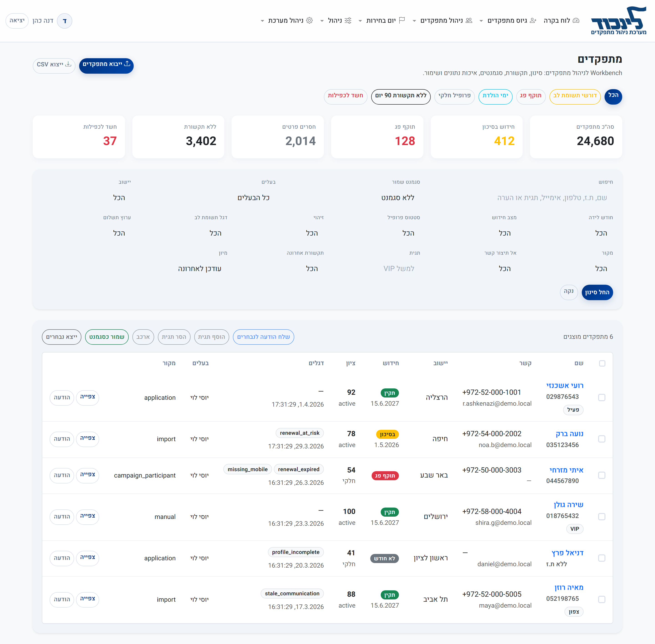
Task: Click the upload icon on ייבוא מתפקדים
Action: 127,64
